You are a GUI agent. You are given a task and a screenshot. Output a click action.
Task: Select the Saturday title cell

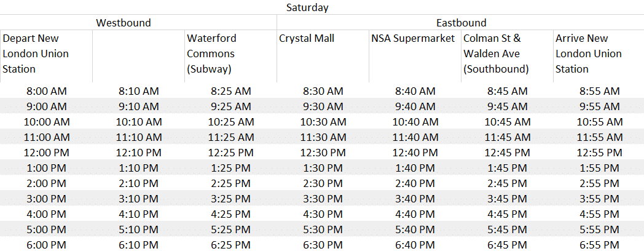tap(307, 7)
